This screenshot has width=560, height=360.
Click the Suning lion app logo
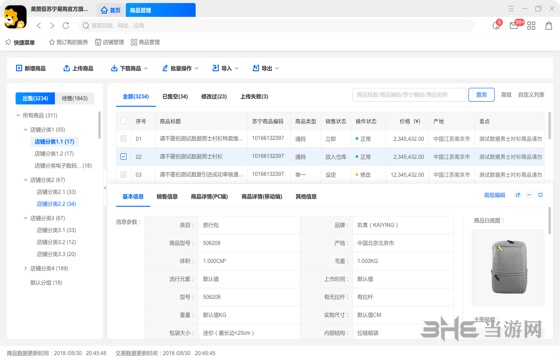15,17
